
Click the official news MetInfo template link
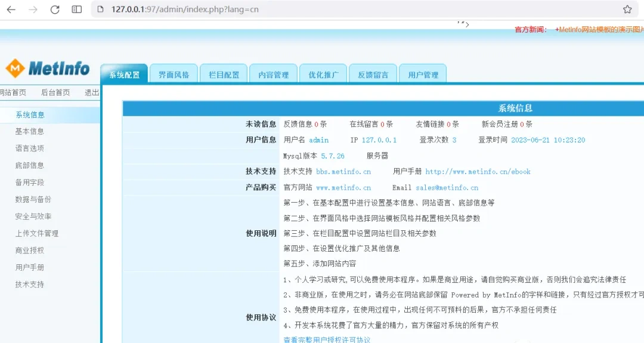coord(599,30)
